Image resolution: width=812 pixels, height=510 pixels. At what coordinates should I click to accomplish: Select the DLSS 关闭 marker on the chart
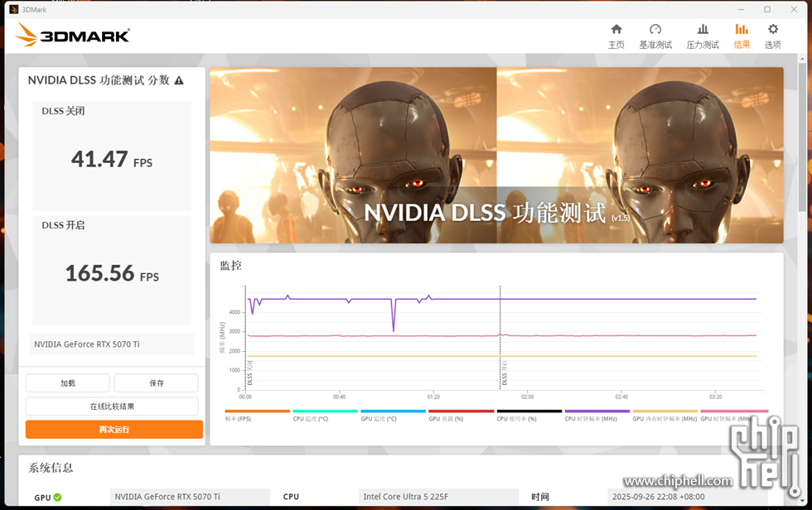click(249, 373)
